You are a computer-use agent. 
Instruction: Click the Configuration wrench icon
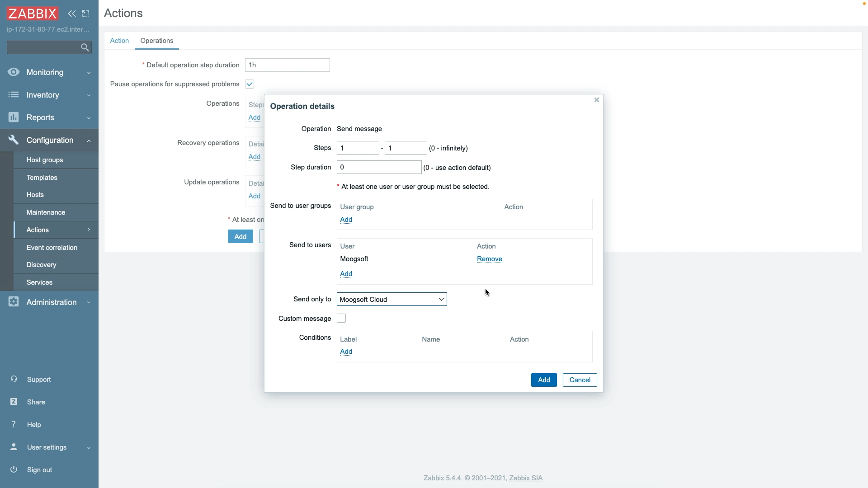tap(14, 140)
